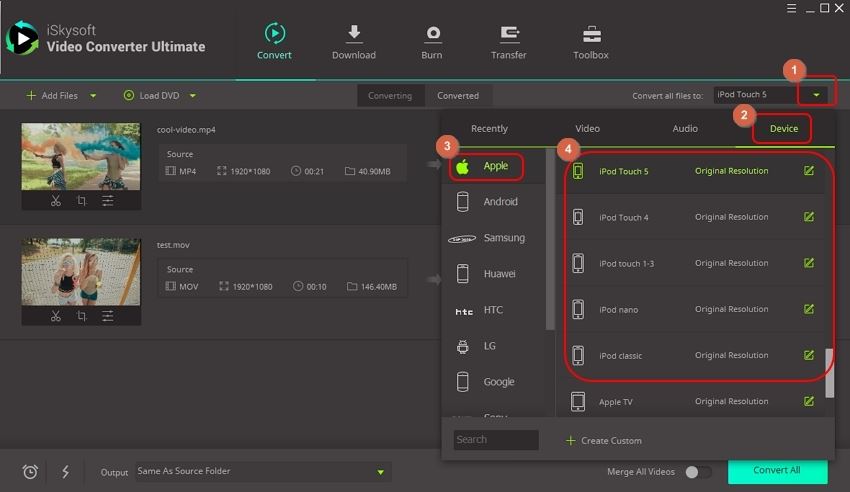Expand the Add Files dropdown arrow
Viewport: 850px width, 492px height.
click(94, 96)
